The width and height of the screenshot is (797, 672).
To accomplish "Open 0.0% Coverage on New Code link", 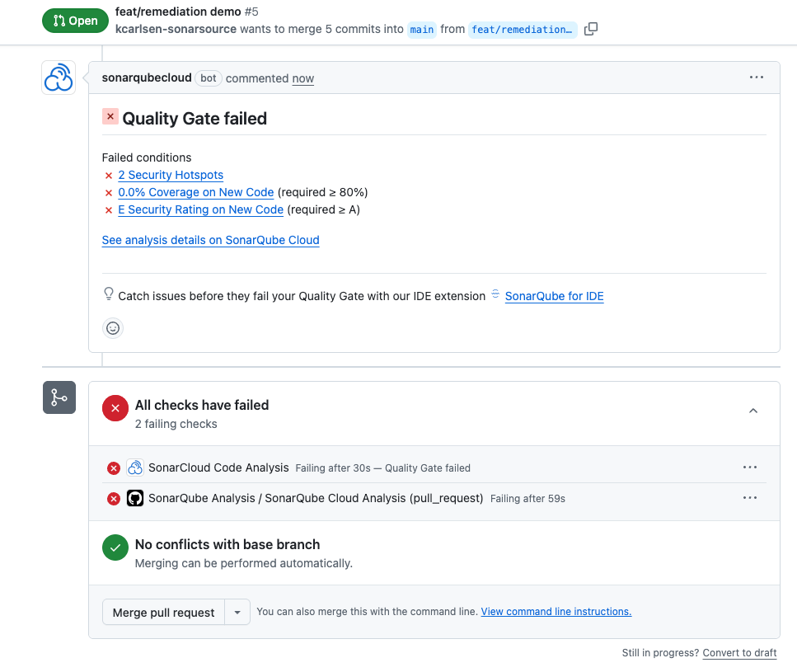I will (x=195, y=192).
